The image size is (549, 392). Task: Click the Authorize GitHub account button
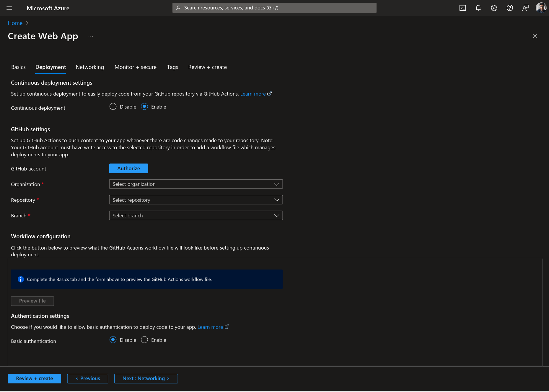(128, 168)
